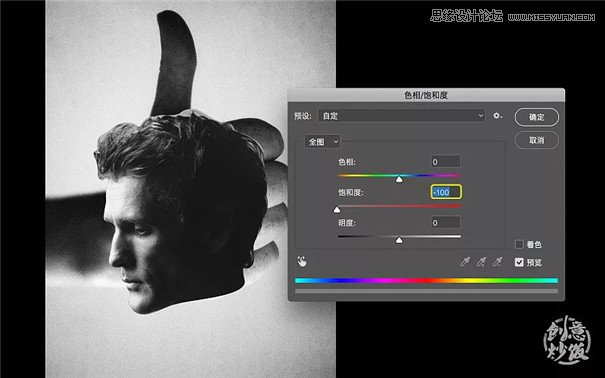Click the 明度 lightness value field
The height and width of the screenshot is (378, 605).
pos(446,223)
